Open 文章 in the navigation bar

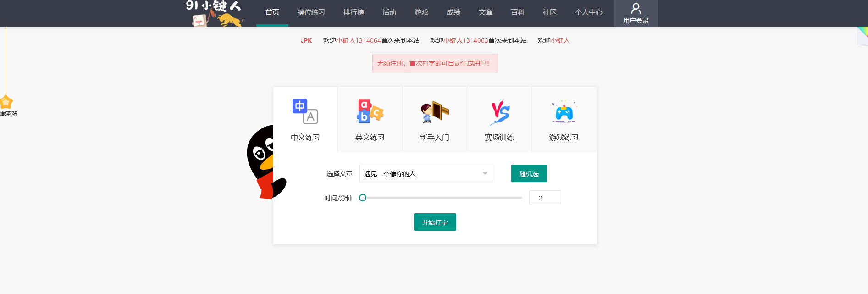tap(486, 12)
